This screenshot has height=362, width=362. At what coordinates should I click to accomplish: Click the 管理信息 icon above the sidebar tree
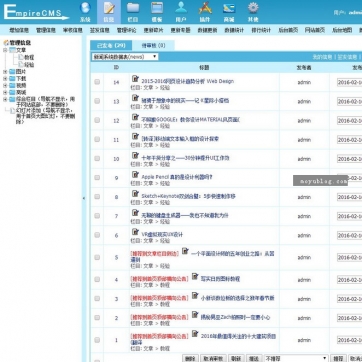click(x=6, y=43)
